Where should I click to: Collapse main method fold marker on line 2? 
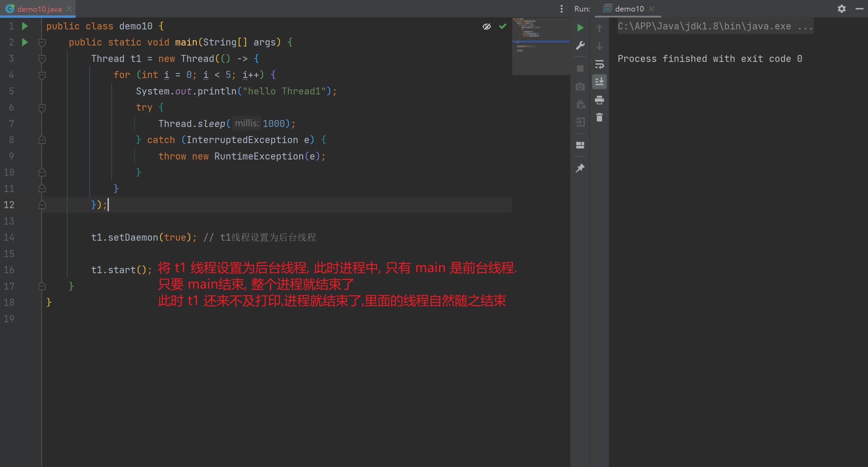pos(42,43)
